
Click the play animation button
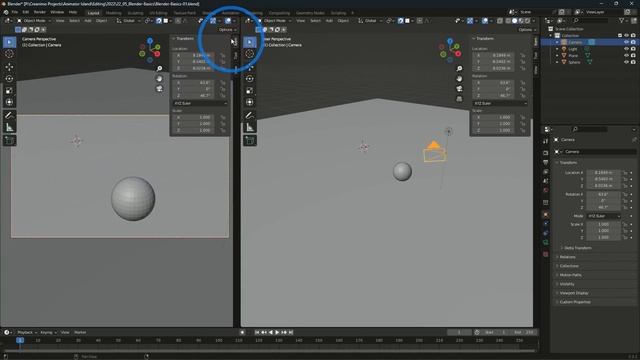click(277, 332)
